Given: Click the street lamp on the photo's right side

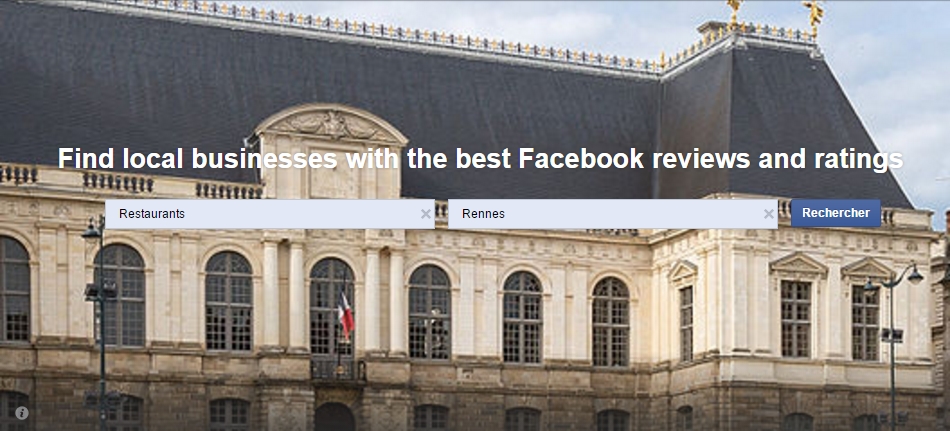Looking at the screenshot, I should coord(892,339).
